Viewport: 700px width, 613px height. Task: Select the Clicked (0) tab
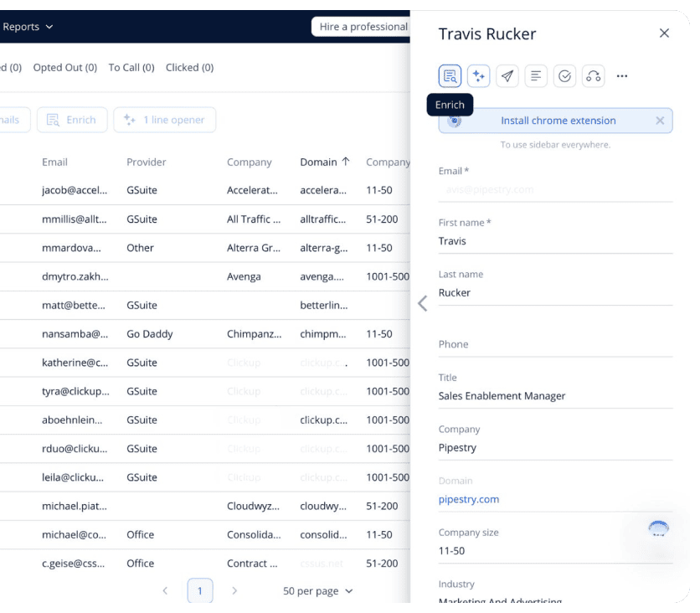click(190, 68)
